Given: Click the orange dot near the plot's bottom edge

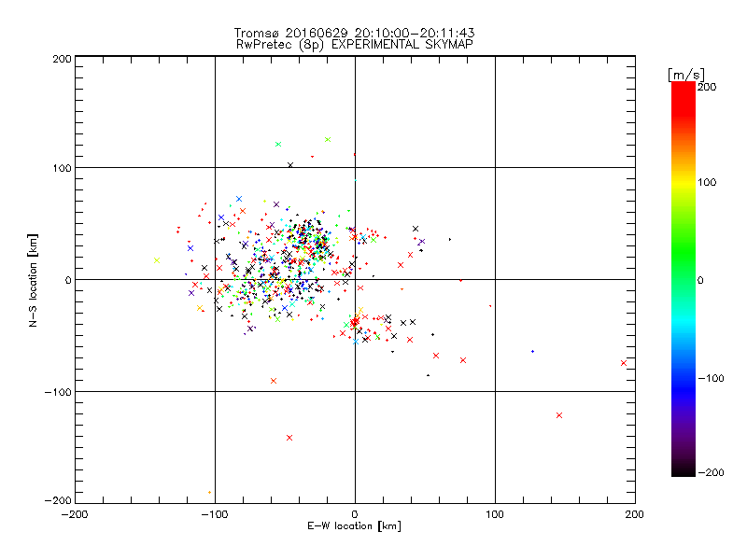Looking at the screenshot, I should click(209, 493).
